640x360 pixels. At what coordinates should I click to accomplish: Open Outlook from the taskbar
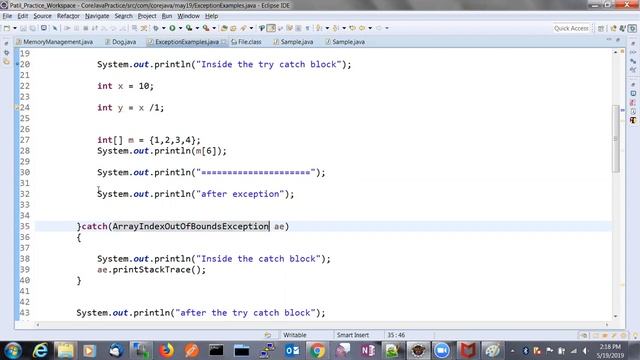[292, 351]
